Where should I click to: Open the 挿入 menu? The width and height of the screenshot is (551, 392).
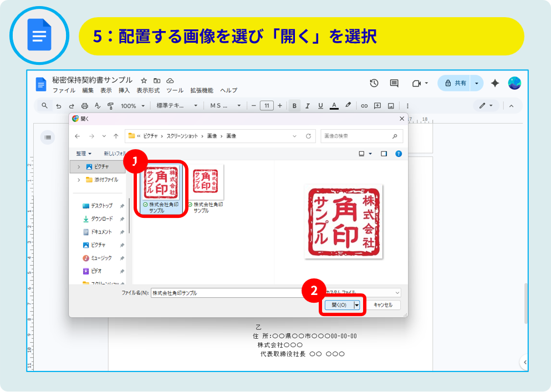pyautogui.click(x=124, y=90)
